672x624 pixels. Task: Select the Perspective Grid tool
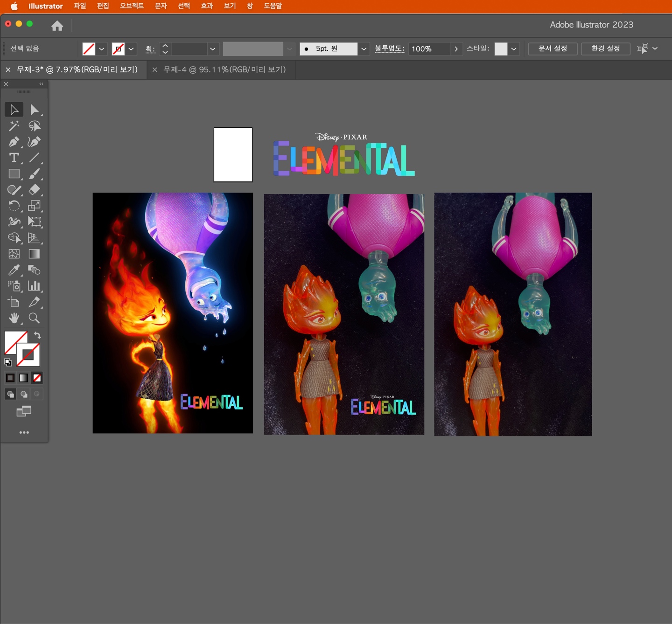35,238
